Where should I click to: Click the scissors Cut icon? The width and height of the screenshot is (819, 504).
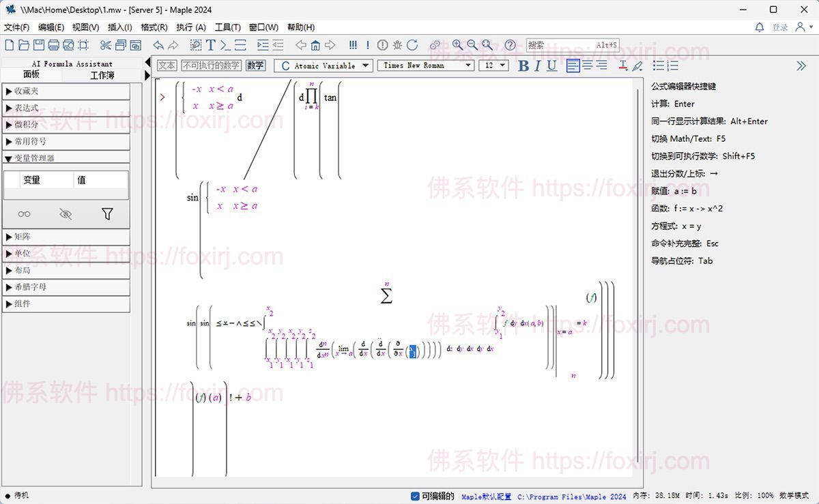(x=105, y=45)
